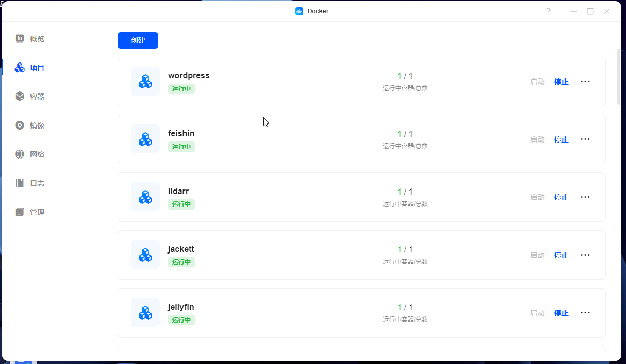Viewport: 626px width, 364px height.
Task: Switch to the 日志 tab label
Action: 37,183
